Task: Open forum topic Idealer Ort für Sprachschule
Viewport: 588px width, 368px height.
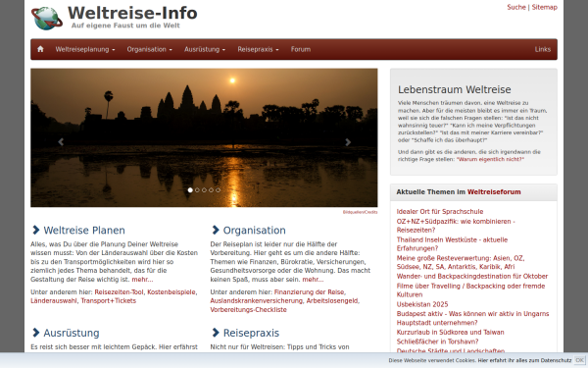Action: coord(440,211)
